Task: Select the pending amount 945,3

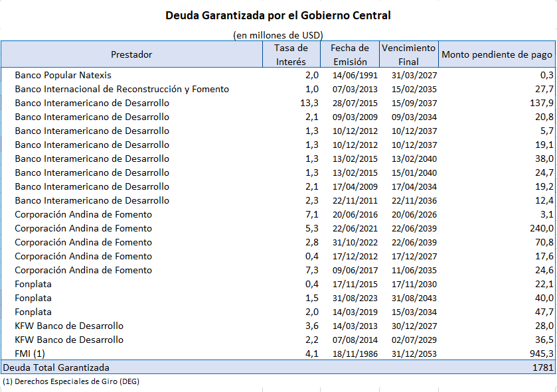Action: (542, 354)
